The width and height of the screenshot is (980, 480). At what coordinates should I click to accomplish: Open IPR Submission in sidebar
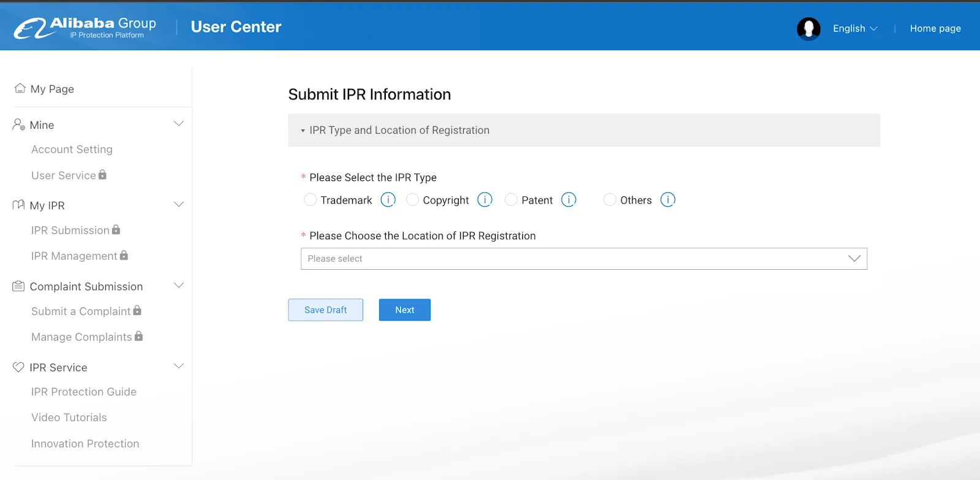(70, 230)
